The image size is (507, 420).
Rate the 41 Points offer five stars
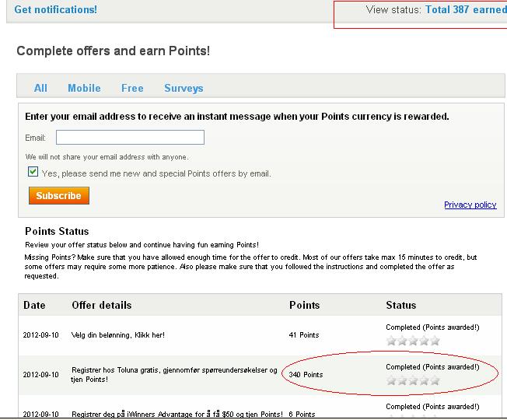click(x=435, y=341)
